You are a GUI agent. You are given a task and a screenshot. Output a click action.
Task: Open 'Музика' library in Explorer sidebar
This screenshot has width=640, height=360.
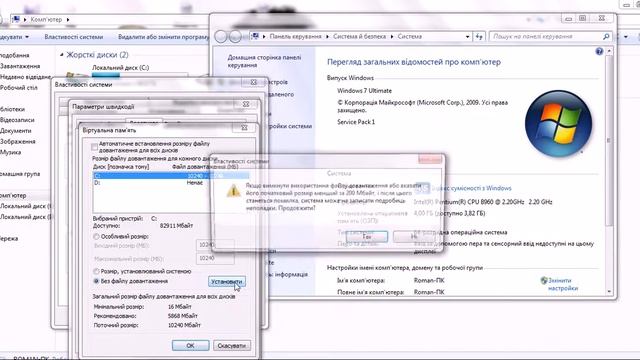11,152
